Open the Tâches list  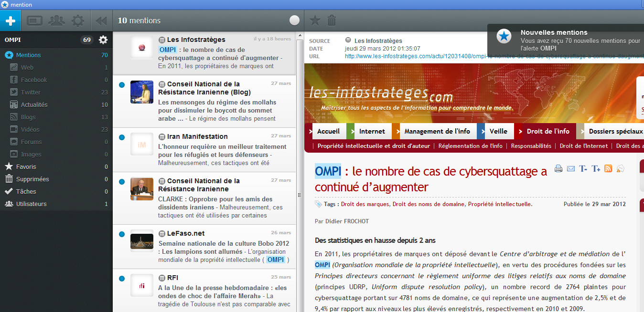(56, 191)
